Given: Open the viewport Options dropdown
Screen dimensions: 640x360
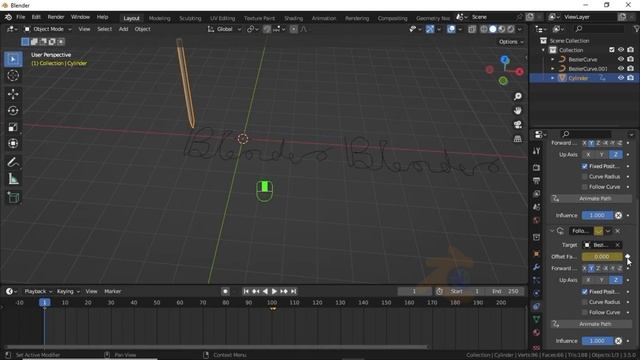Looking at the screenshot, I should 511,42.
